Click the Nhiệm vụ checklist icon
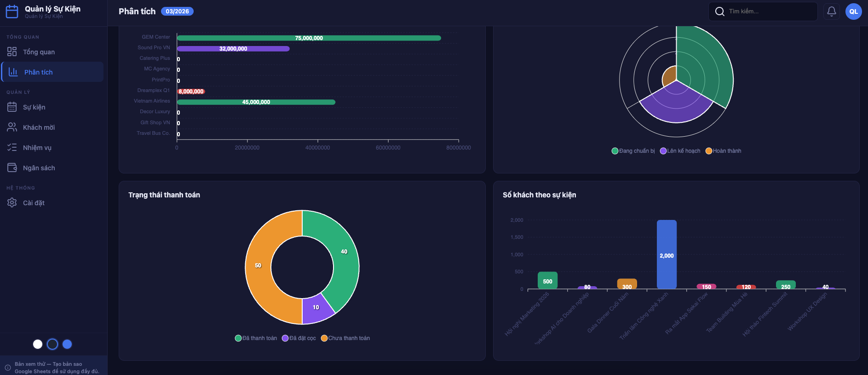Image resolution: width=868 pixels, height=375 pixels. click(12, 148)
